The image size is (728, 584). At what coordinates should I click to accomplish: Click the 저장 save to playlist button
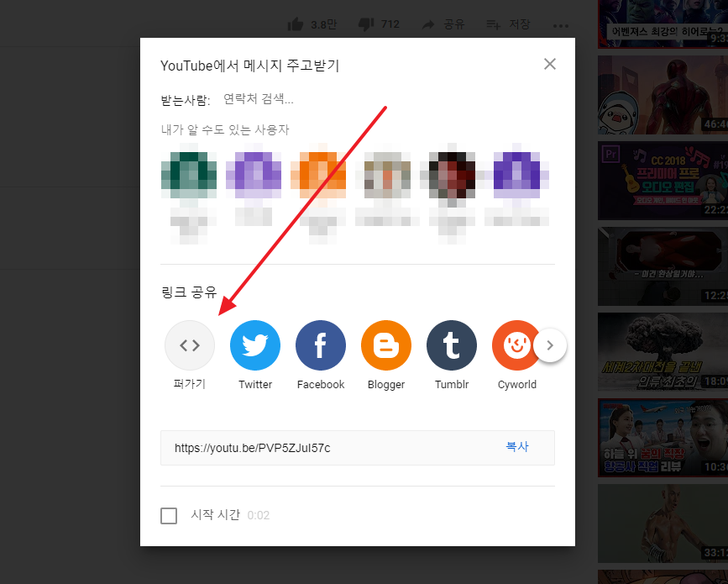pos(508,24)
